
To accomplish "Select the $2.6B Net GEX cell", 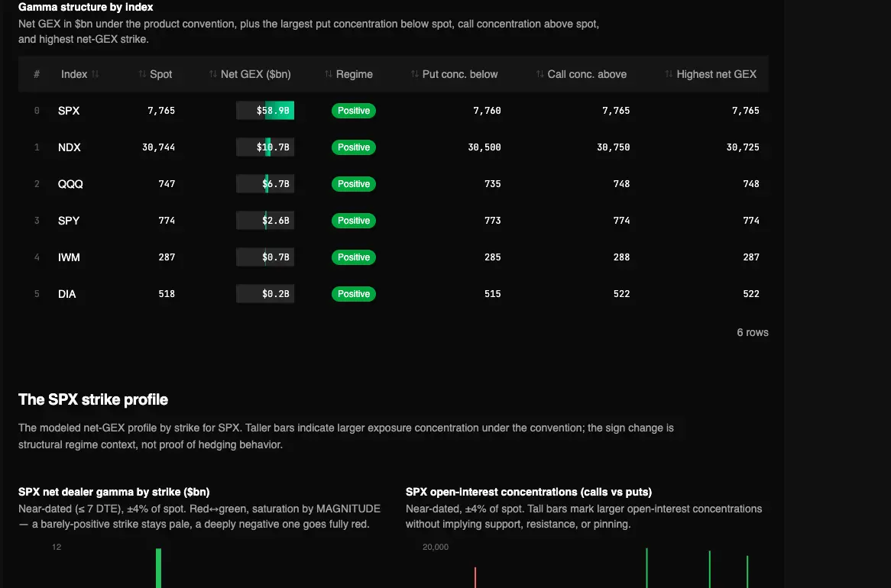I will point(265,221).
